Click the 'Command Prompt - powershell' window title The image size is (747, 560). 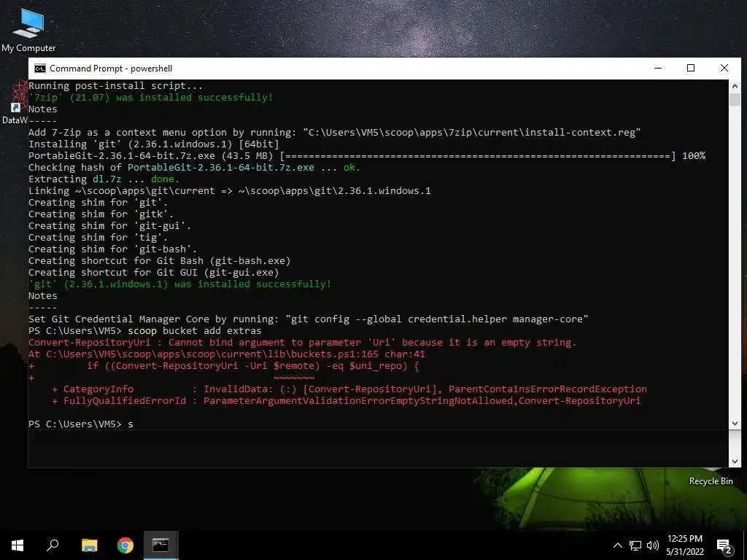pyautogui.click(x=111, y=69)
